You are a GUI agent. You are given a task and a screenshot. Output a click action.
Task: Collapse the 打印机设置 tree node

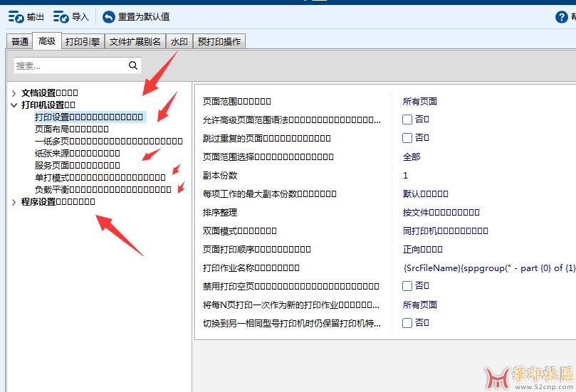coord(14,105)
